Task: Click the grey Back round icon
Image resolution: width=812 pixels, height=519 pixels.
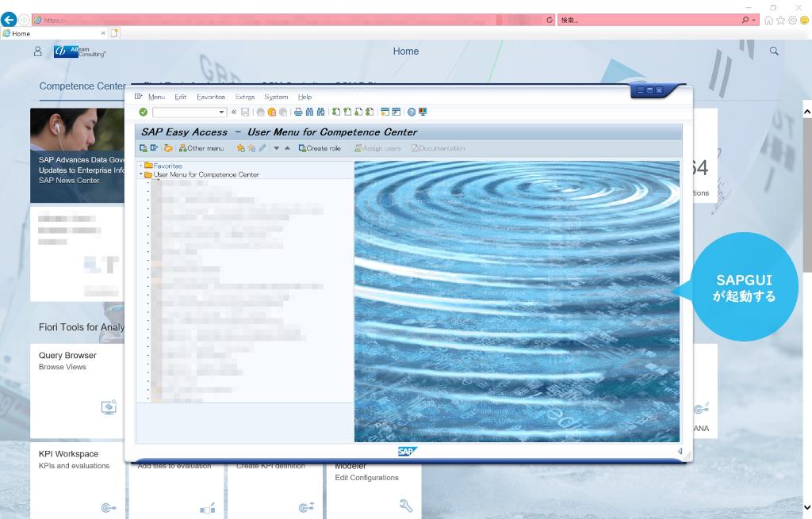Action: click(260, 112)
